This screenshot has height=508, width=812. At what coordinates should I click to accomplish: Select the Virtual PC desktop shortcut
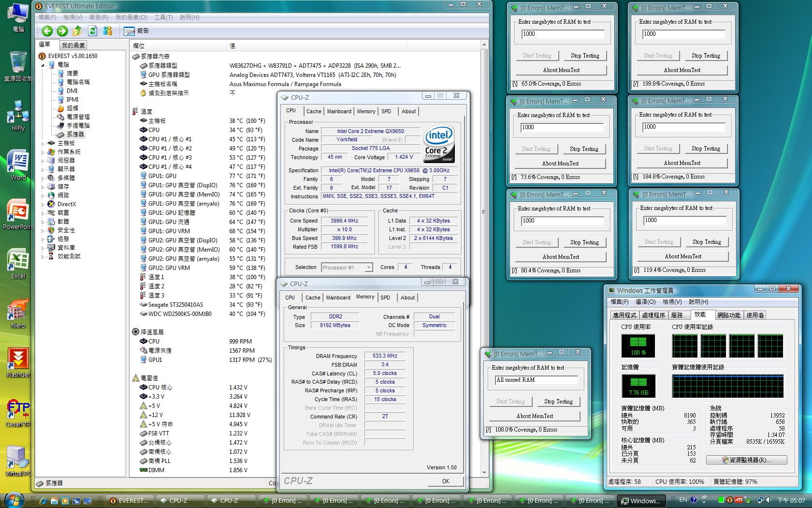click(18, 461)
